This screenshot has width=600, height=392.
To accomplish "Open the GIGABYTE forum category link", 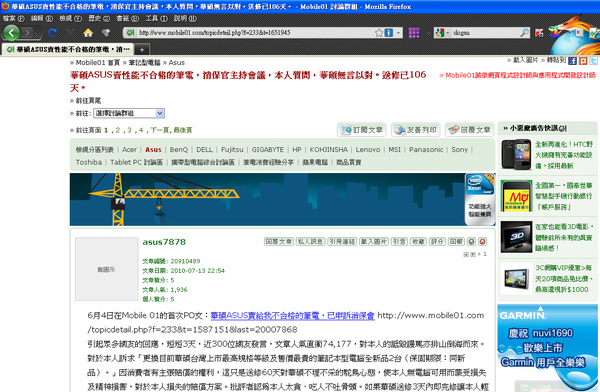I will 268,150.
